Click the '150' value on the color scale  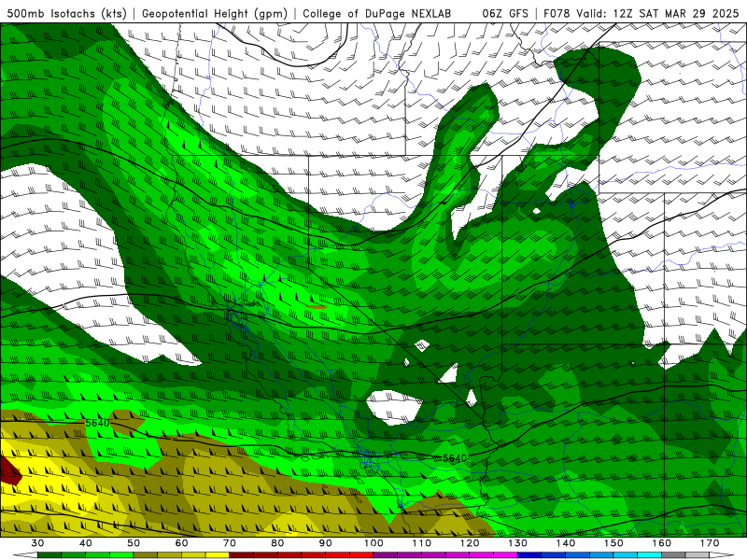pyautogui.click(x=613, y=543)
